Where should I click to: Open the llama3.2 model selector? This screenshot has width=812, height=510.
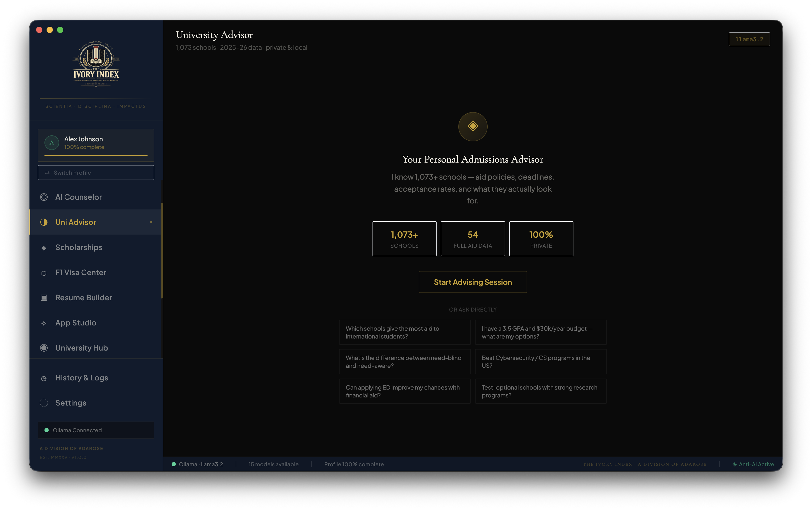(x=749, y=40)
